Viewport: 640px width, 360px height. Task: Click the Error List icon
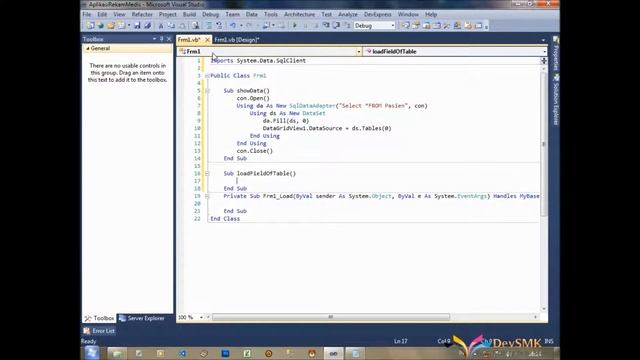(87, 331)
